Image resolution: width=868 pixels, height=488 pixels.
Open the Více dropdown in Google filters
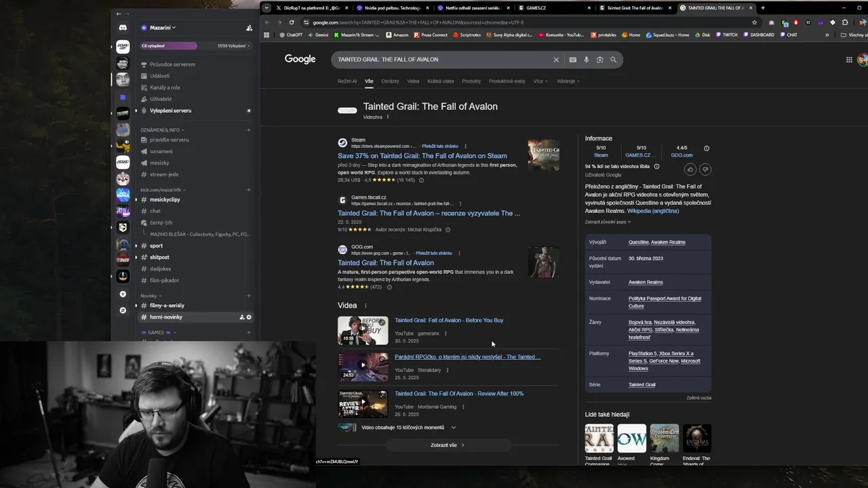tap(540, 81)
